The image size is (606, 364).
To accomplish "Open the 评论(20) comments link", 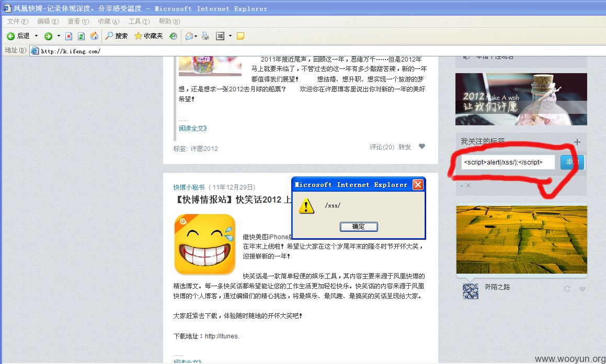I will point(382,147).
